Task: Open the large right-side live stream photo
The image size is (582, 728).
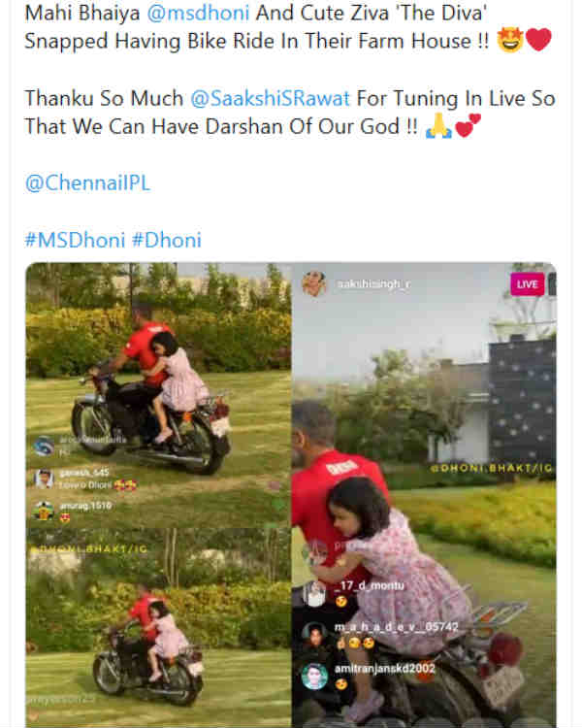Action: (424, 495)
